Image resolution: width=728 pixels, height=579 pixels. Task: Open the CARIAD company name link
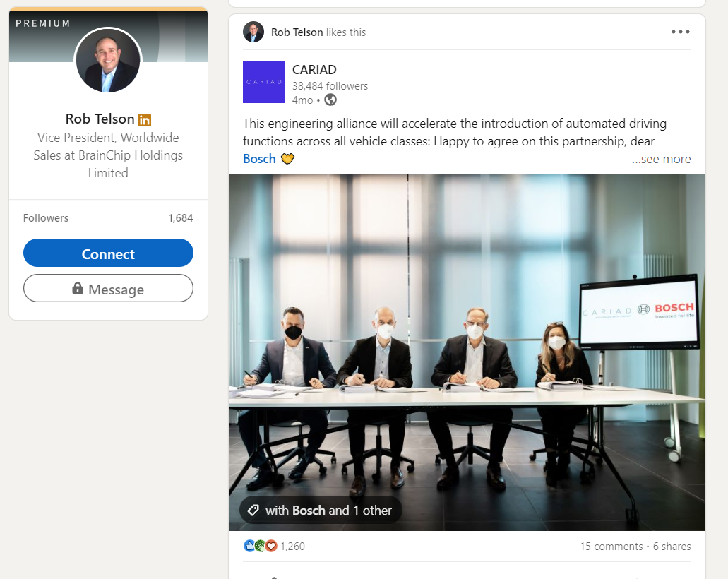(x=314, y=70)
